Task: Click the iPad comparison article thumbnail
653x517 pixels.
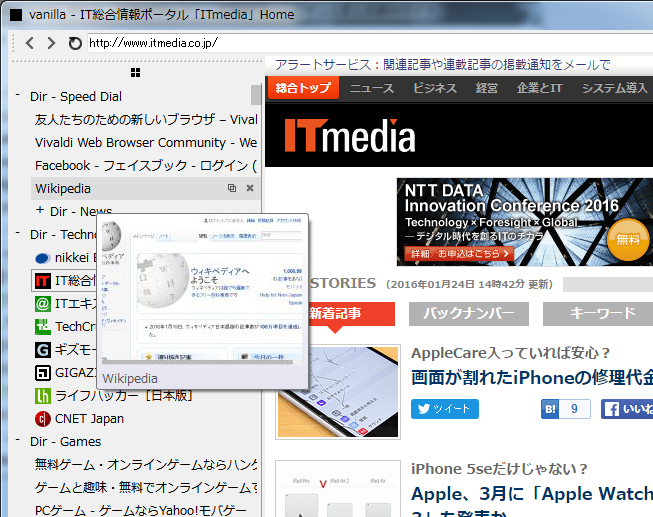Action: (x=338, y=489)
